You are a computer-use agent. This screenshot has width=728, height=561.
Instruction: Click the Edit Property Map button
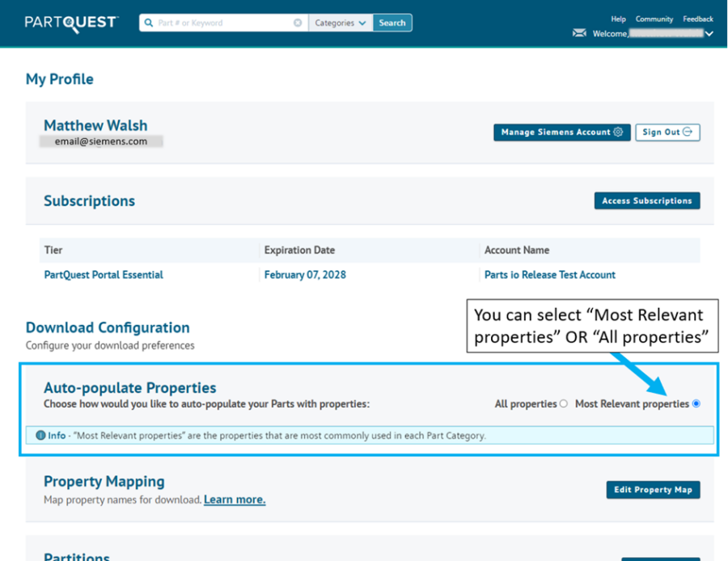click(653, 490)
